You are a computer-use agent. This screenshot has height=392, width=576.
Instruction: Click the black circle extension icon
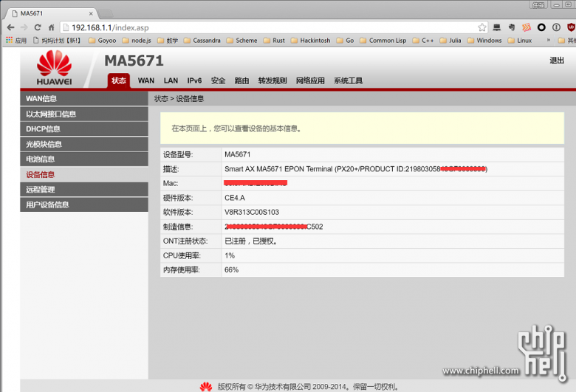pyautogui.click(x=541, y=27)
